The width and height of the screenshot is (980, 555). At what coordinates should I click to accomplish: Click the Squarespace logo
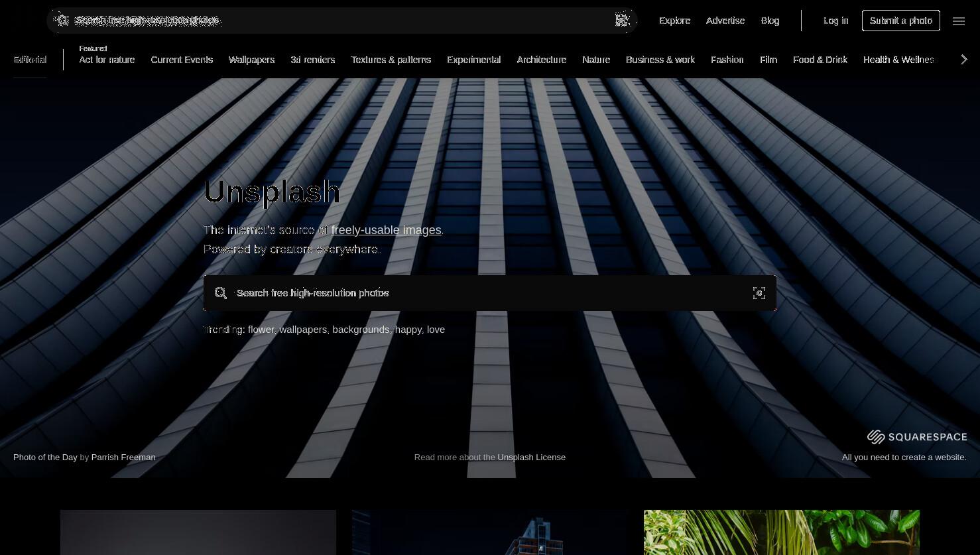click(x=917, y=436)
